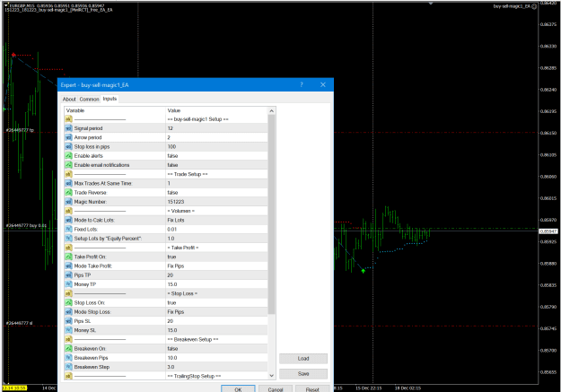Click the Breakeven Pips row icon
Viewport: 561px width, 392px height.
[68, 358]
